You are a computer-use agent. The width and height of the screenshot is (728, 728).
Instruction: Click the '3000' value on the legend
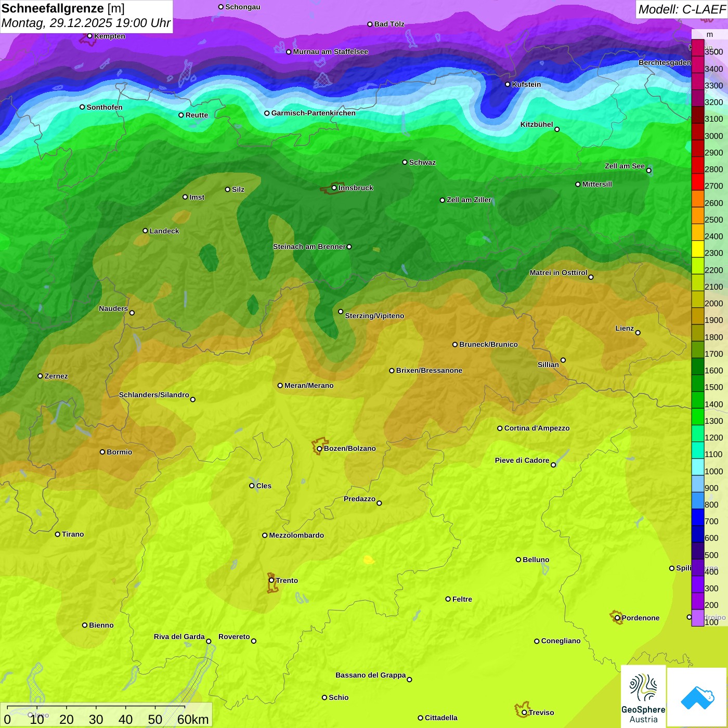(x=713, y=136)
